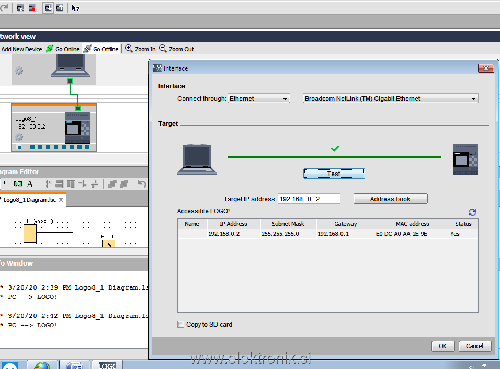The width and height of the screenshot is (500, 369).
Task: Click distribute horizontally icon in diagram toolbar
Action: [82, 184]
